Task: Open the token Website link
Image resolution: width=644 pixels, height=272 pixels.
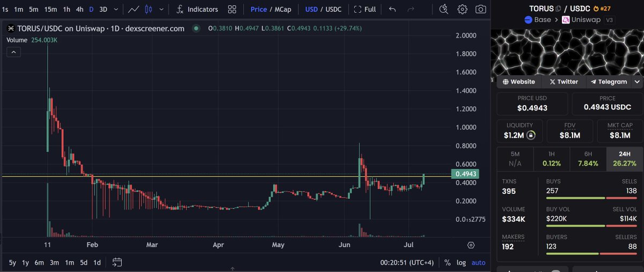Action: click(x=518, y=82)
